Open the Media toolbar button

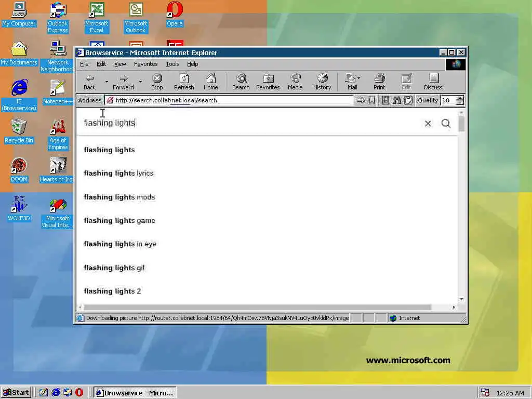295,82
